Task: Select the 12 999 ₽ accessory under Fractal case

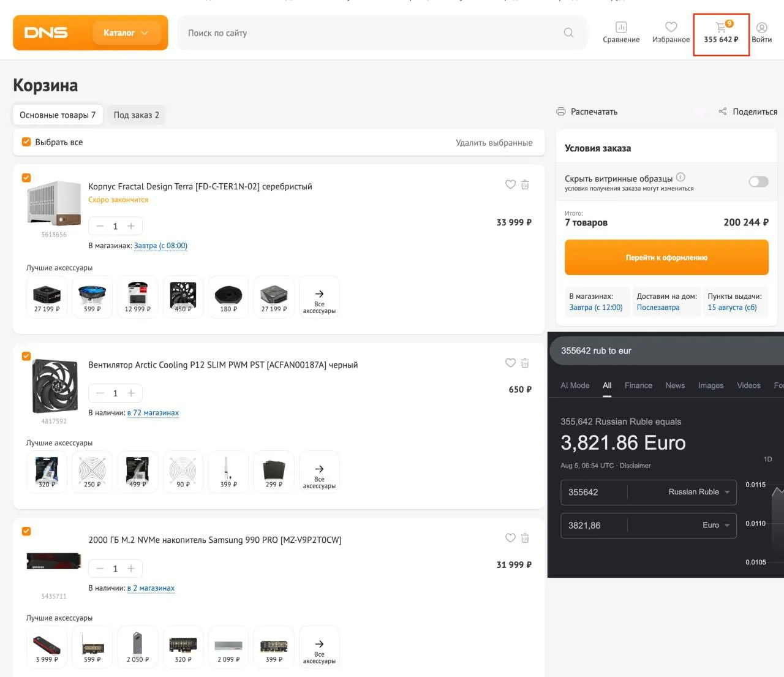Action: [x=138, y=297]
